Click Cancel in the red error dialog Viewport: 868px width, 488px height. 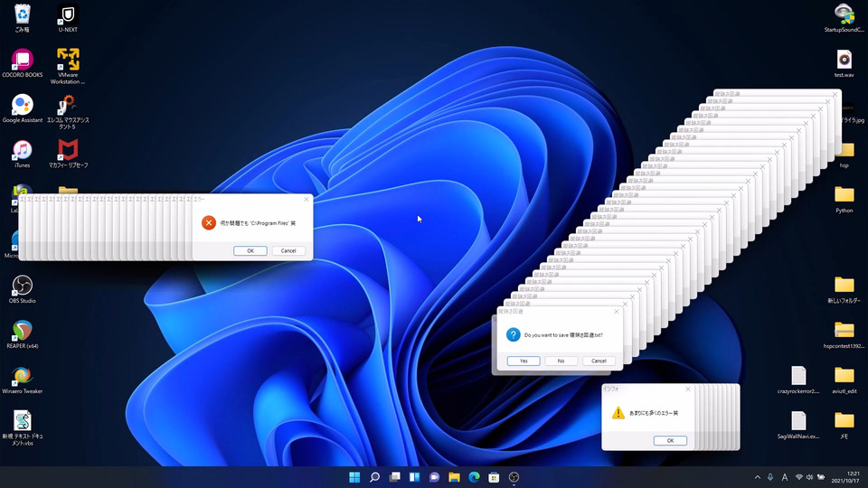coord(288,250)
